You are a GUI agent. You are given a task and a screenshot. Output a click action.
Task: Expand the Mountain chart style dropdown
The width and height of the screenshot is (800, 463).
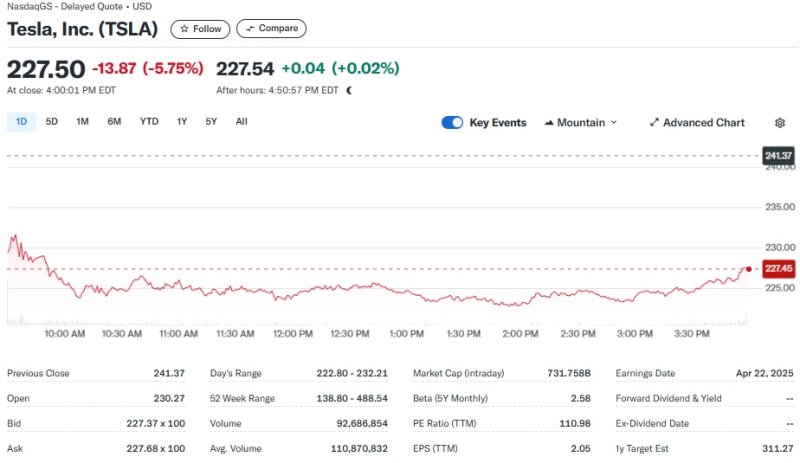pos(613,123)
